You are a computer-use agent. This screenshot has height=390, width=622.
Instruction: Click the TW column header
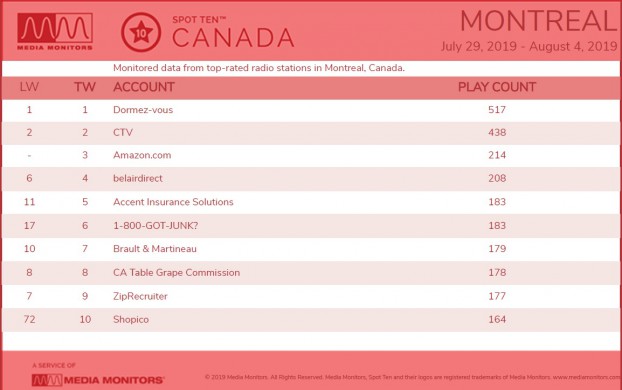(x=85, y=87)
